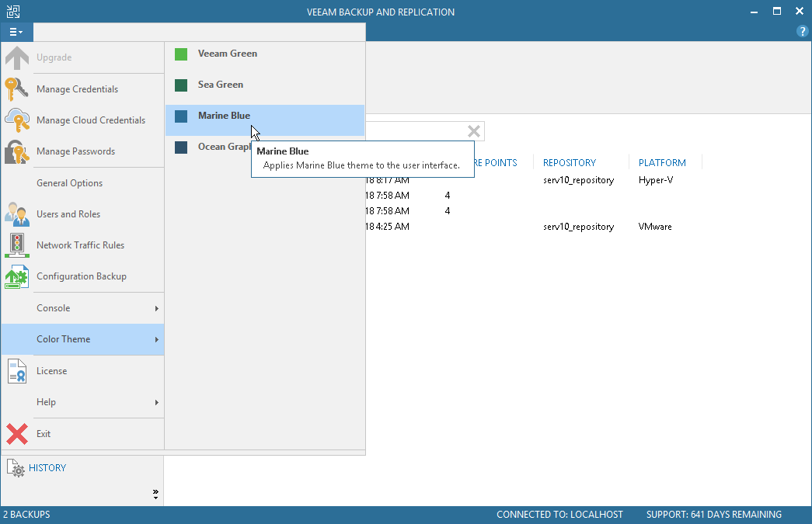812x524 pixels.
Task: Expand the Console submenu arrow
Action: pos(156,308)
